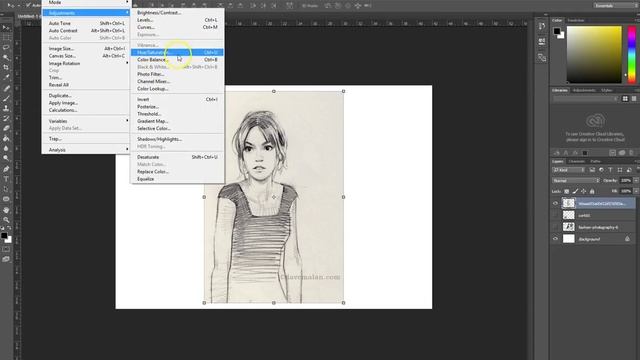Click Replace Color menu entry
Image resolution: width=640 pixels, height=360 pixels.
pos(177,172)
